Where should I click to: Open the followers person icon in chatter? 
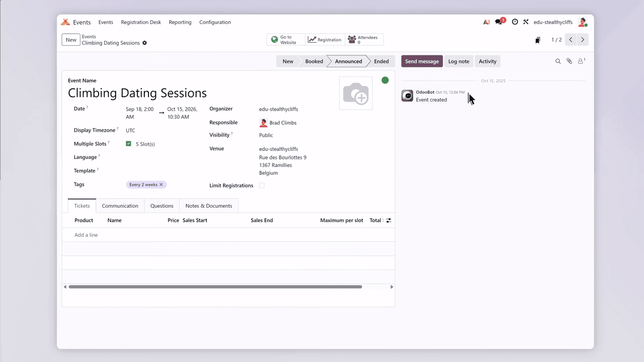[581, 61]
